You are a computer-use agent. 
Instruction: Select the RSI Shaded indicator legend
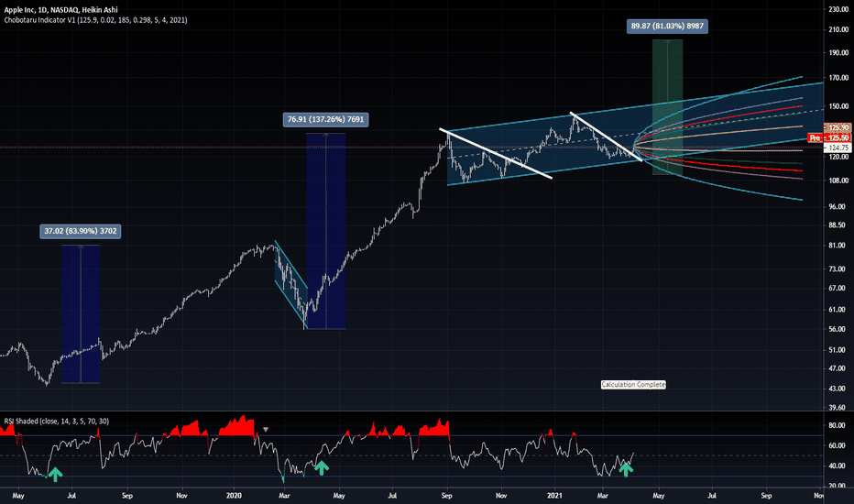coord(57,422)
